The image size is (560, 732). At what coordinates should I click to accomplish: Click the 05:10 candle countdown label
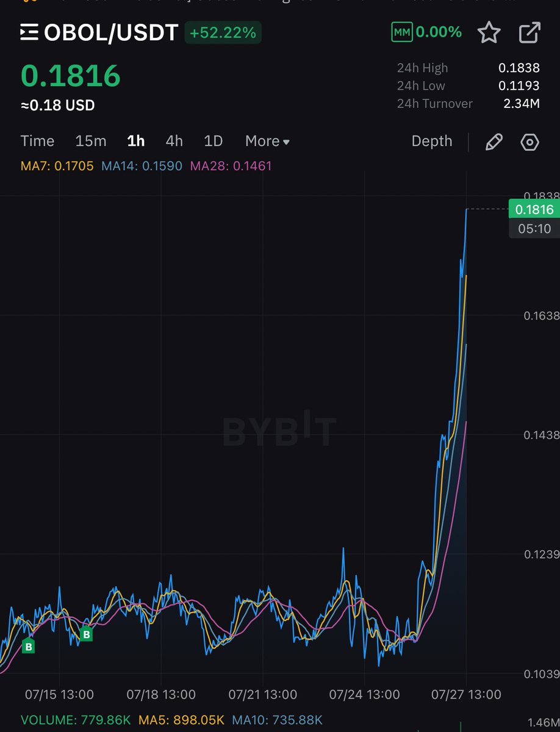(x=534, y=229)
